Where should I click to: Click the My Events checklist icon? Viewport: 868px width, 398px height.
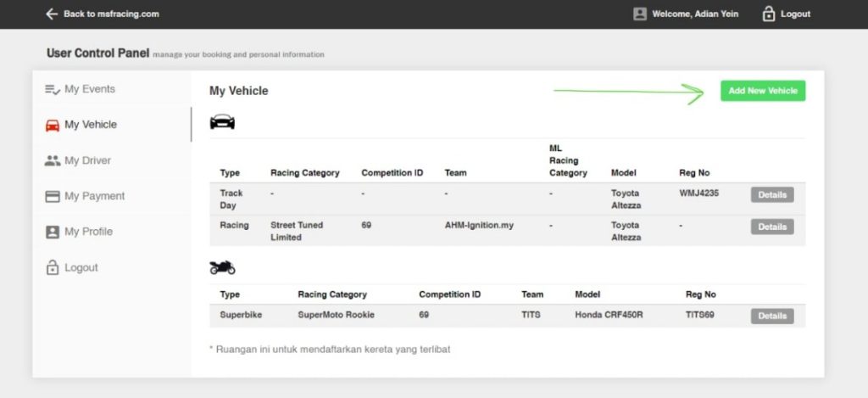53,89
